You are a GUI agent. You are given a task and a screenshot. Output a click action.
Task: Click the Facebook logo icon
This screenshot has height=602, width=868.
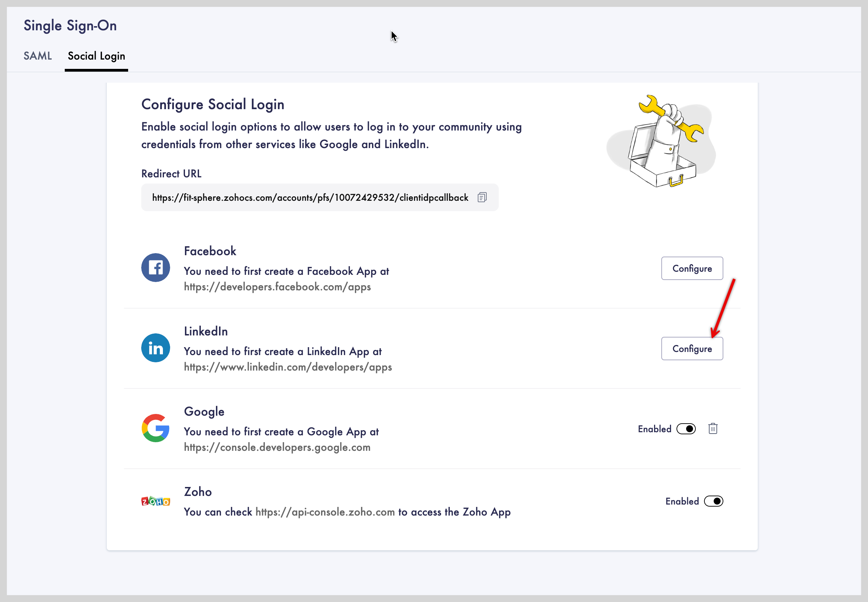click(x=155, y=268)
